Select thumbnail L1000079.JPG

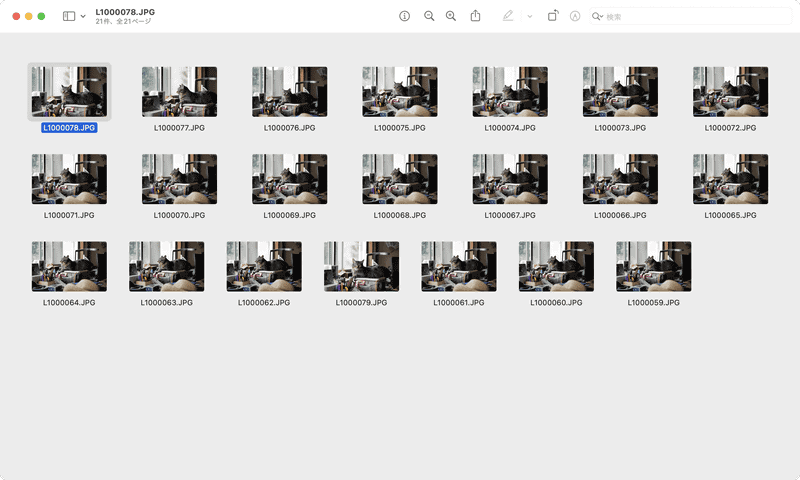[x=362, y=267]
